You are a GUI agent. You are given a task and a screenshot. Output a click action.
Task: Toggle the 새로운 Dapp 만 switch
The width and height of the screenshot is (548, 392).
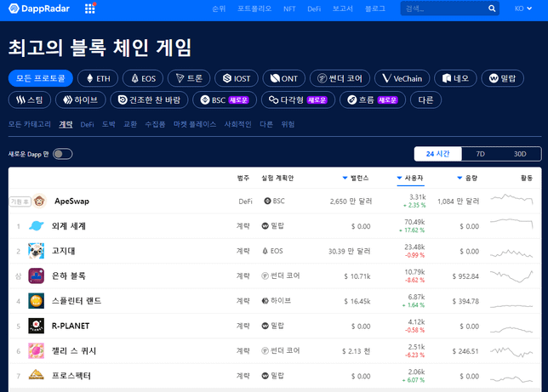click(63, 154)
